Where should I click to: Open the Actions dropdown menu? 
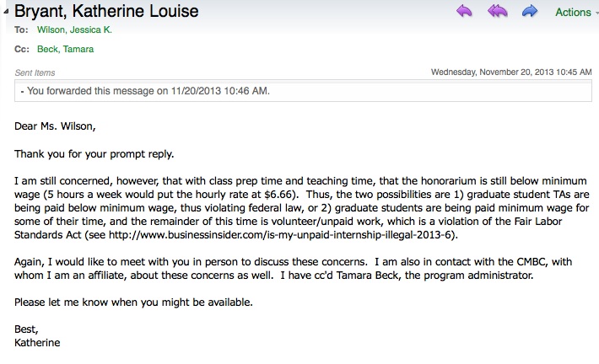tap(577, 12)
